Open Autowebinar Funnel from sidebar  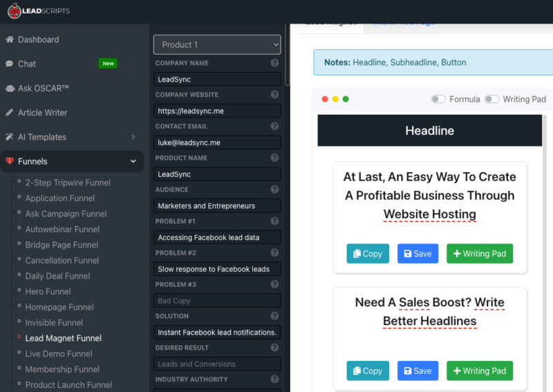(62, 229)
